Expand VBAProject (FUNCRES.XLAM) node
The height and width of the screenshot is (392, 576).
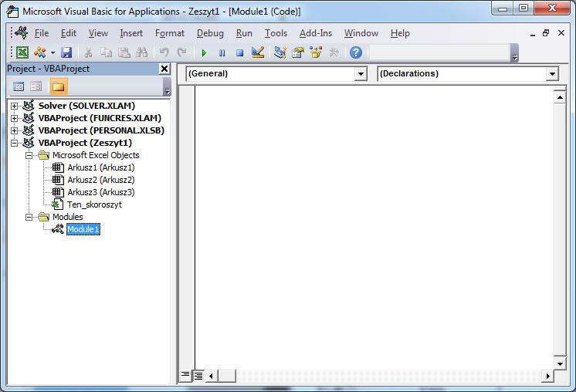click(x=14, y=118)
